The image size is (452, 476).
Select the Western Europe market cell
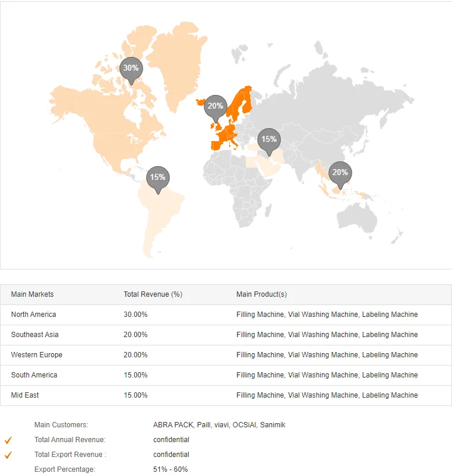36,355
